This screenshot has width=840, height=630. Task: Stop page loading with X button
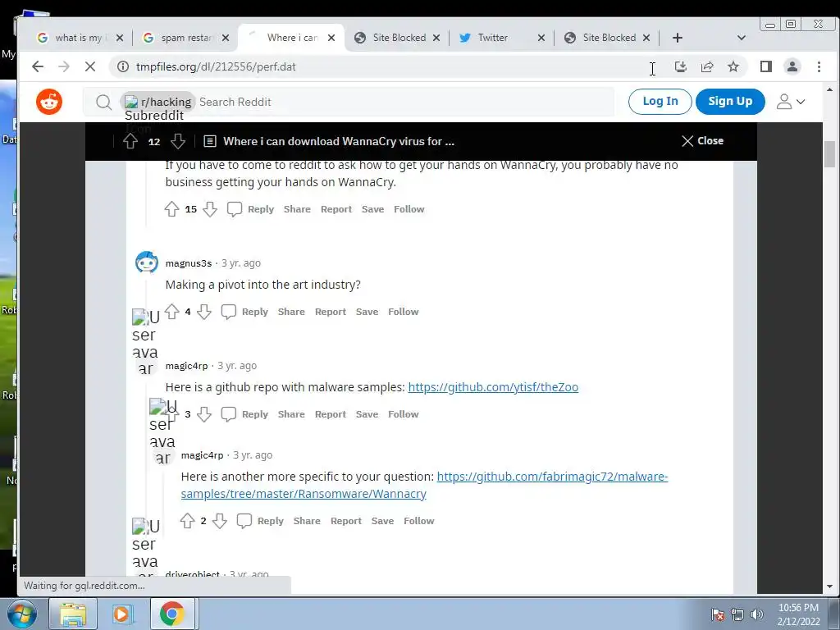click(x=90, y=66)
